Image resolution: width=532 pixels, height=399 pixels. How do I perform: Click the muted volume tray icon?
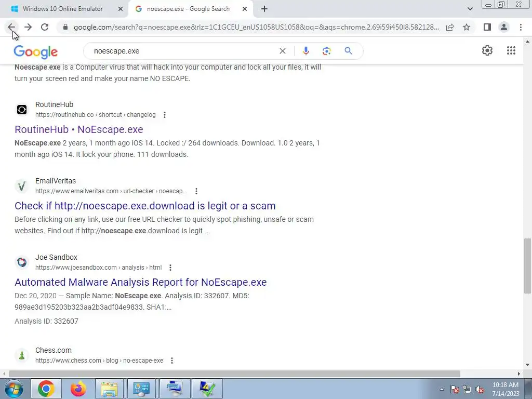[x=480, y=389]
